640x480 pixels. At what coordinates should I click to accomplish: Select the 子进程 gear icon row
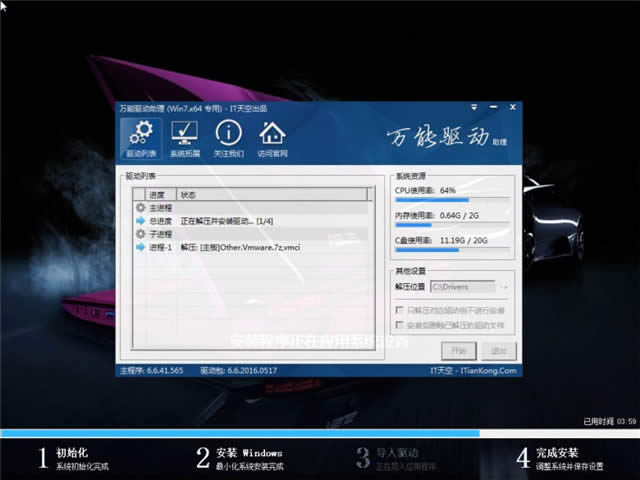153,233
